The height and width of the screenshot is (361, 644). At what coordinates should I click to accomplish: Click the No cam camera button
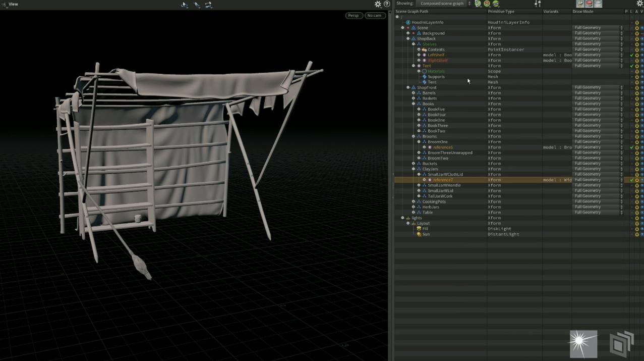pos(375,16)
